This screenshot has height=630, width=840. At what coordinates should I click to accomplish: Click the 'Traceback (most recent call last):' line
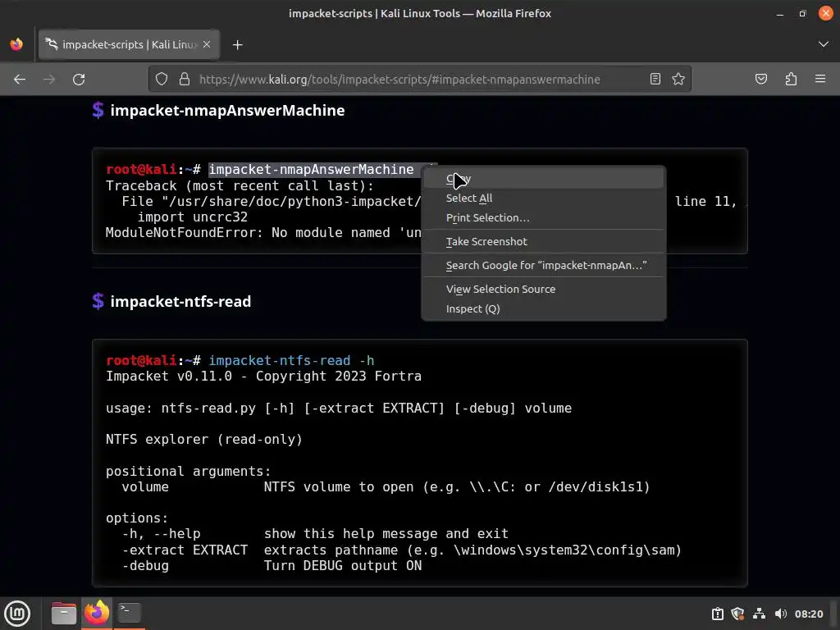[240, 186]
